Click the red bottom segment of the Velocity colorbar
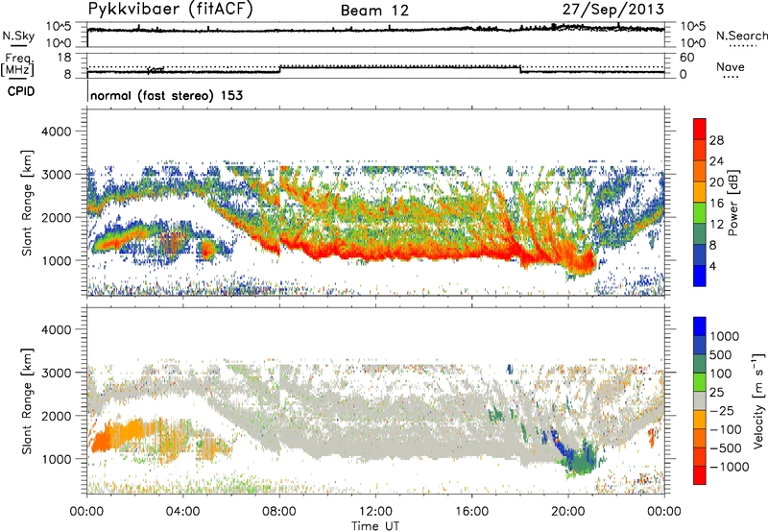This screenshot has height=532, width=768. (x=700, y=475)
